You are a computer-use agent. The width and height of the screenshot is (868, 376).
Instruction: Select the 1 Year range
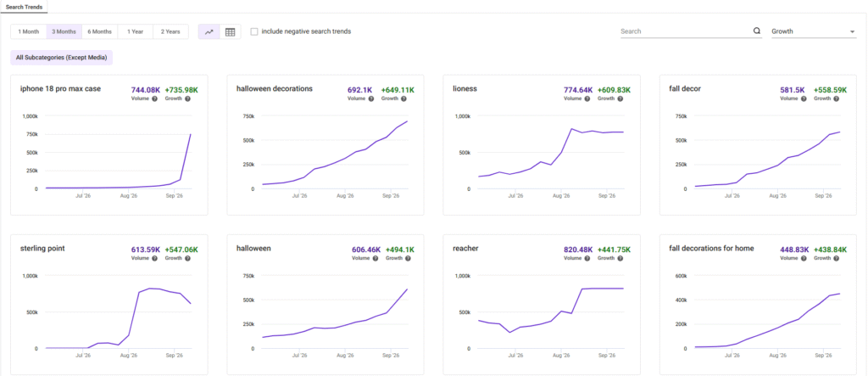coord(135,31)
